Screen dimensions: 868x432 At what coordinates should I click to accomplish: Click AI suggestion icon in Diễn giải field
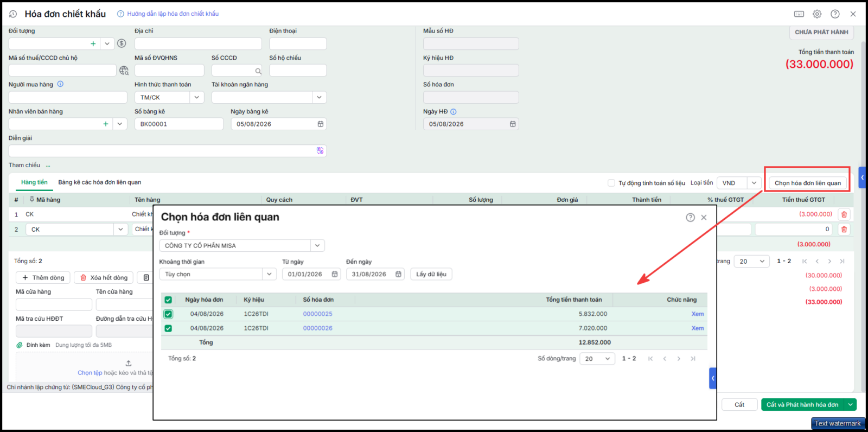click(x=320, y=151)
